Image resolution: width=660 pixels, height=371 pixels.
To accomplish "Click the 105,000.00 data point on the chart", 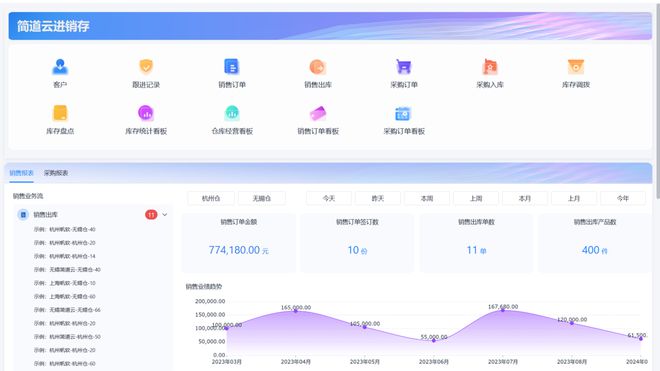I will 365,327.
